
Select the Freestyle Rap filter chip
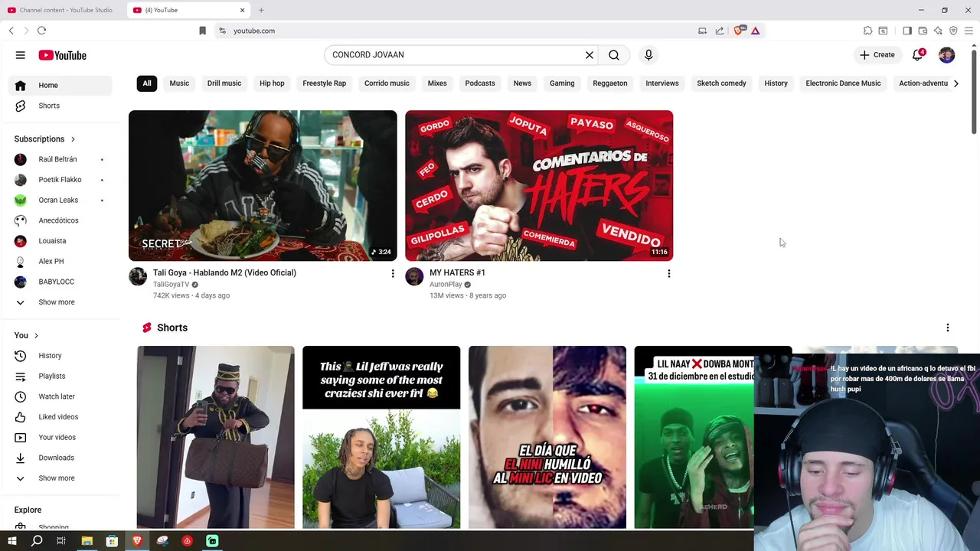(325, 83)
